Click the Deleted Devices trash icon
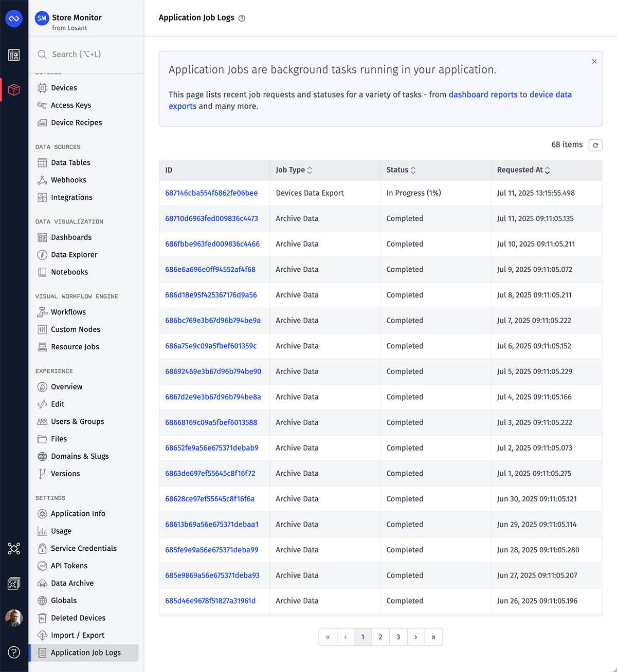Image resolution: width=617 pixels, height=672 pixels. coord(42,618)
